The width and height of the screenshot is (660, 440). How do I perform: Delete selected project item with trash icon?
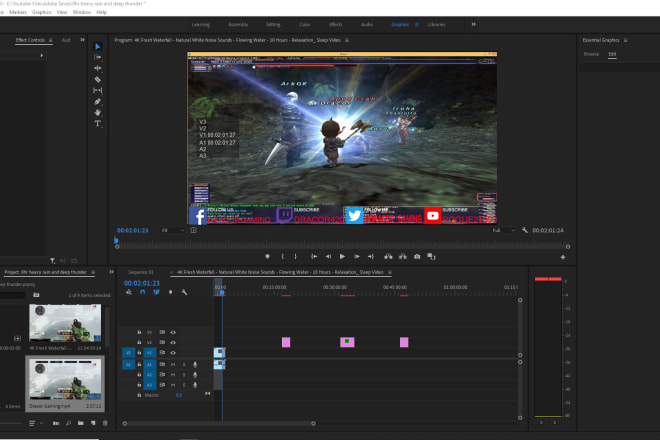(x=105, y=423)
